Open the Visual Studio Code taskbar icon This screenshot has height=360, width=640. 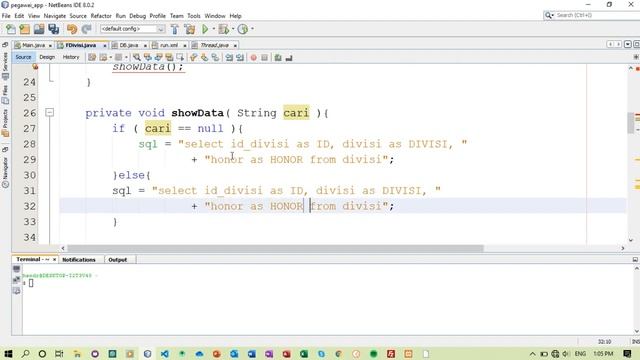[164, 353]
